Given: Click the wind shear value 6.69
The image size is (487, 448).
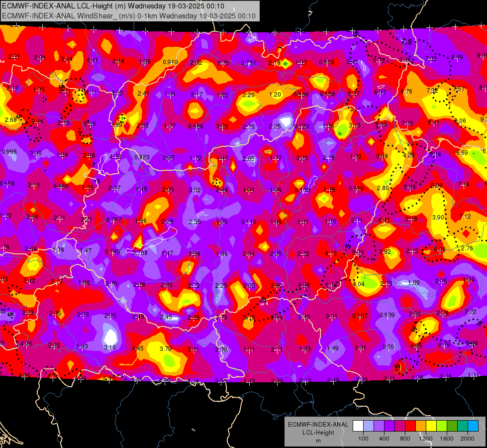Looking at the screenshot, I should coord(462,153).
